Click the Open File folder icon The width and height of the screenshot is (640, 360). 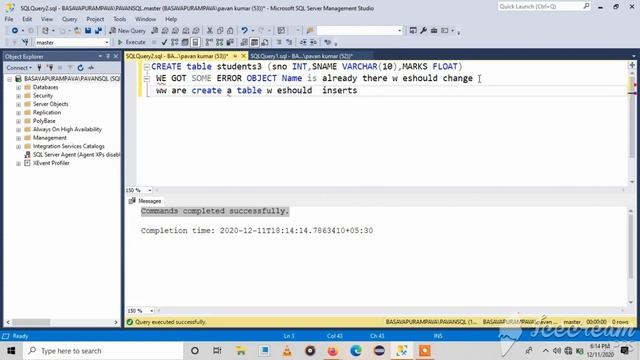coord(77,31)
